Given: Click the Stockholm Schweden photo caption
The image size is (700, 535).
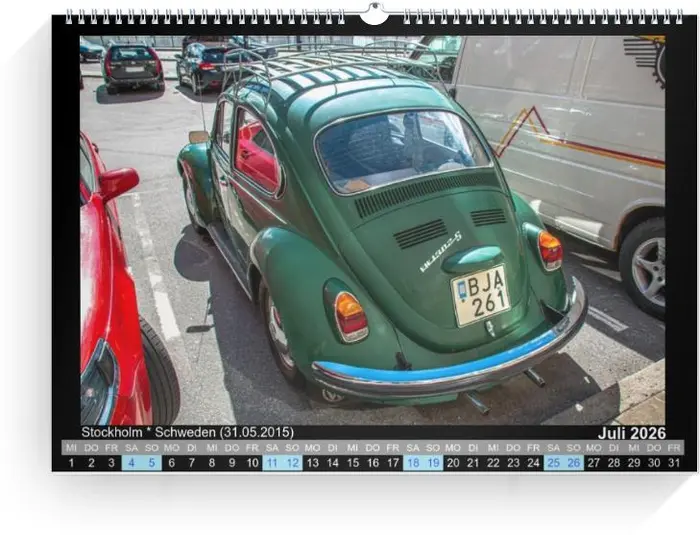Looking at the screenshot, I should coord(187,433).
